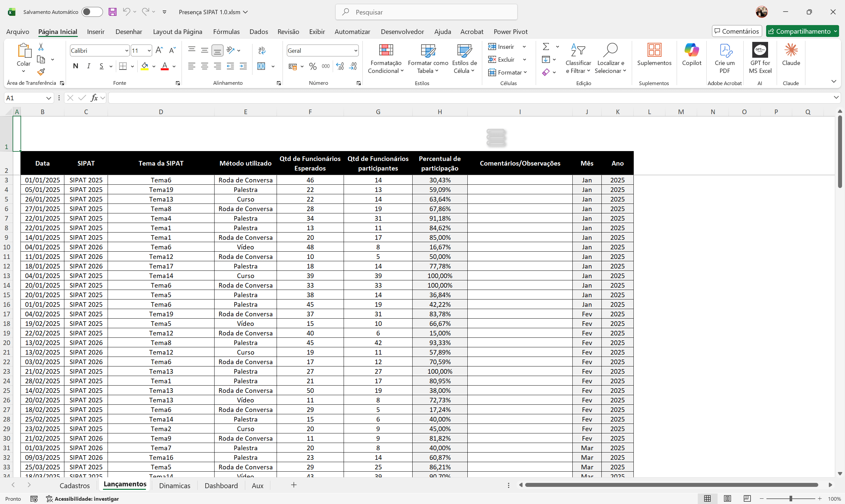This screenshot has height=504, width=845.
Task: Open the Geral number format dropdown
Action: point(355,50)
